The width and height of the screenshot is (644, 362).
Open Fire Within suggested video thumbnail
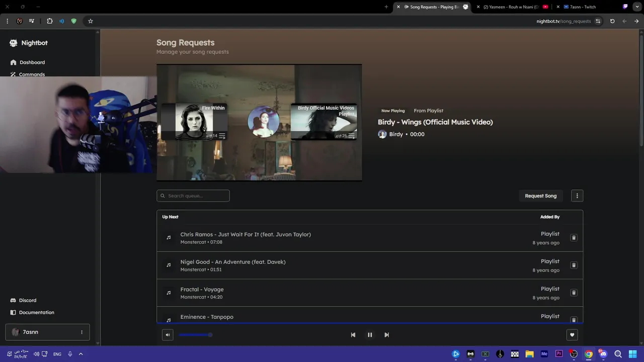[x=194, y=122]
